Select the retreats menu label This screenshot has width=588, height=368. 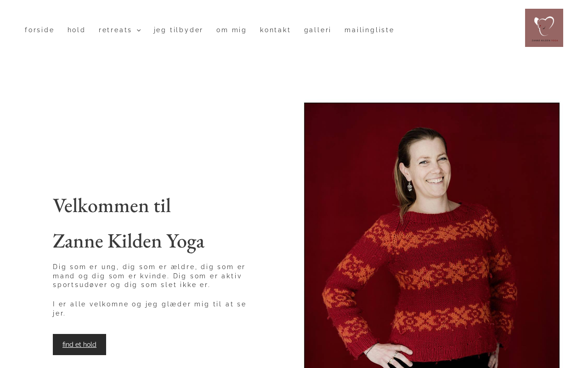pyautogui.click(x=115, y=30)
